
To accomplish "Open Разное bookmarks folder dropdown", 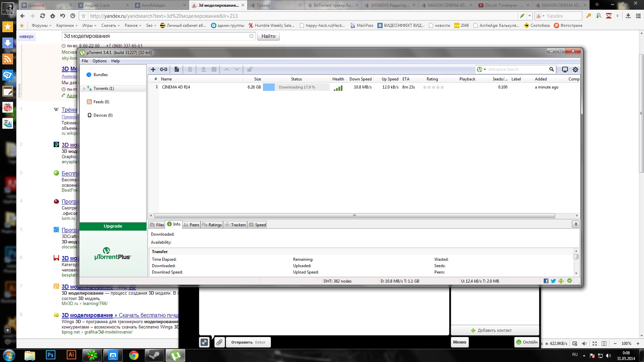I will pos(133,25).
